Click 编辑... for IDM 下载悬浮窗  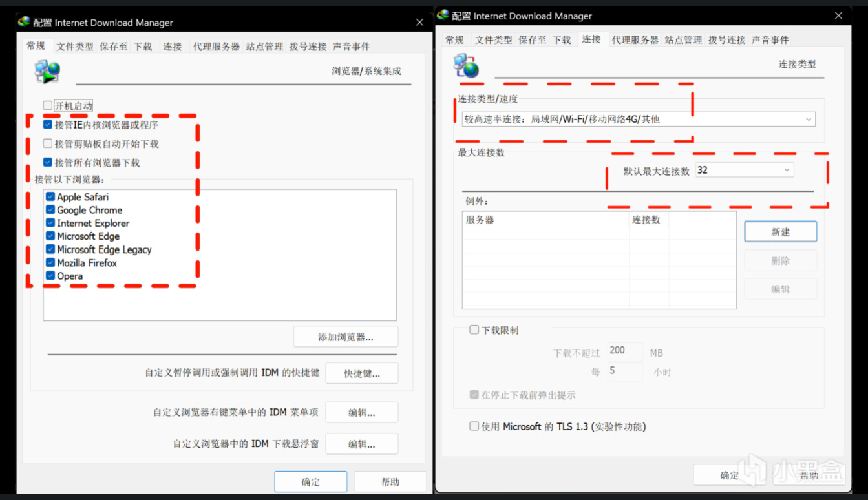click(362, 444)
